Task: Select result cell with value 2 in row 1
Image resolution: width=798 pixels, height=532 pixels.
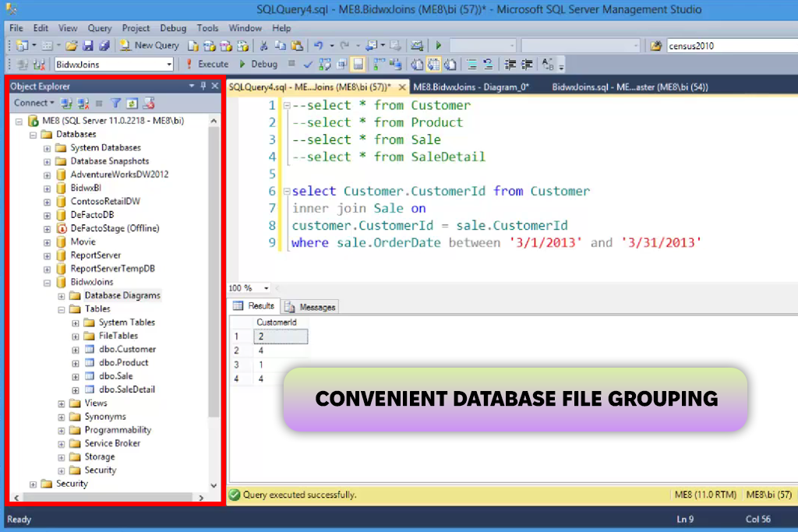Action: (281, 336)
